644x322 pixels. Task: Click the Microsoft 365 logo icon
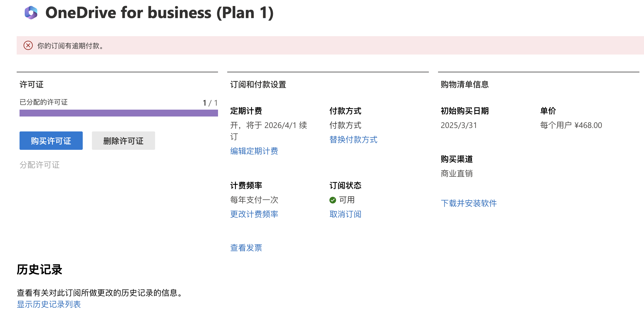pyautogui.click(x=31, y=13)
